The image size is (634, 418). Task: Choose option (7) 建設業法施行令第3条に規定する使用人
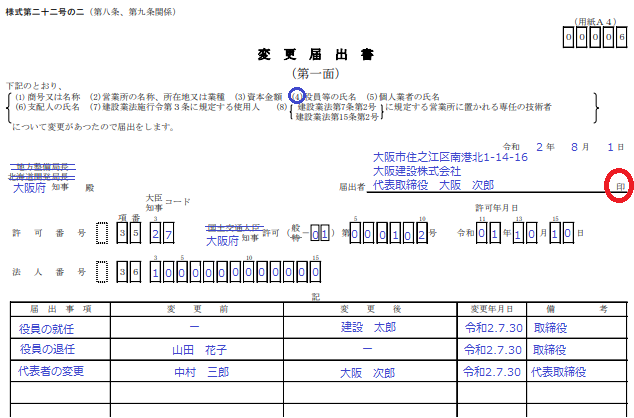pos(175,107)
